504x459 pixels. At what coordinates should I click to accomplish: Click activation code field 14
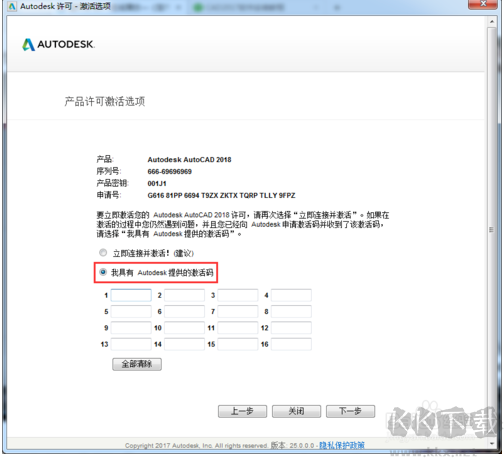184,344
